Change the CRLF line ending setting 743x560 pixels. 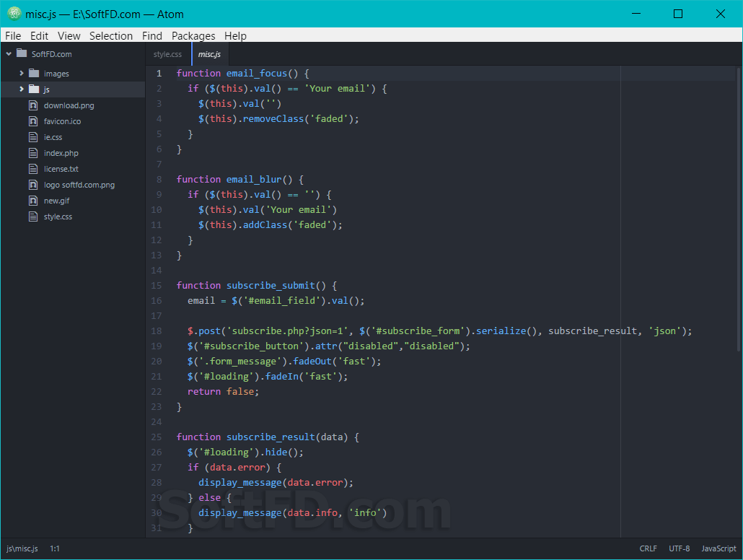pos(649,548)
